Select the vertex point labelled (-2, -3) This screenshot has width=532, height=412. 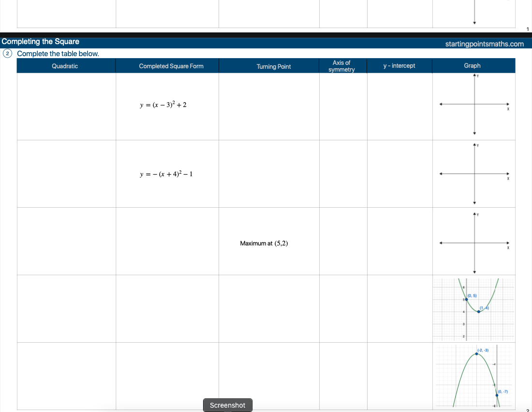(x=477, y=354)
